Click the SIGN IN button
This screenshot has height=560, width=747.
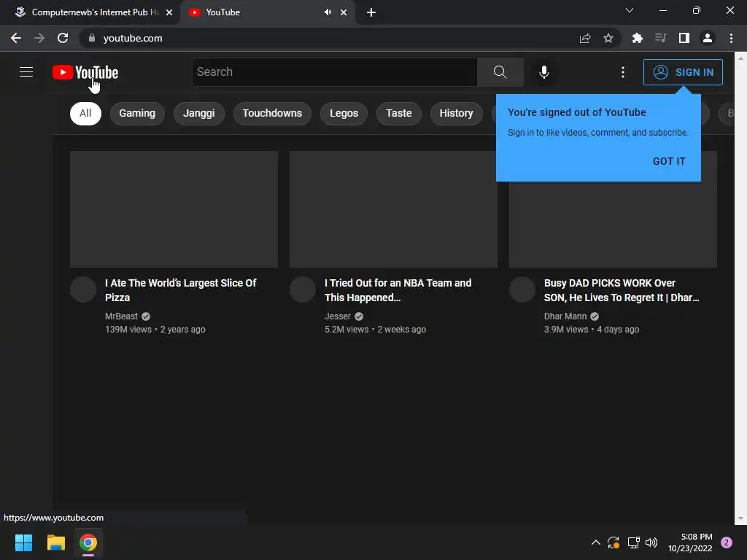(x=683, y=72)
